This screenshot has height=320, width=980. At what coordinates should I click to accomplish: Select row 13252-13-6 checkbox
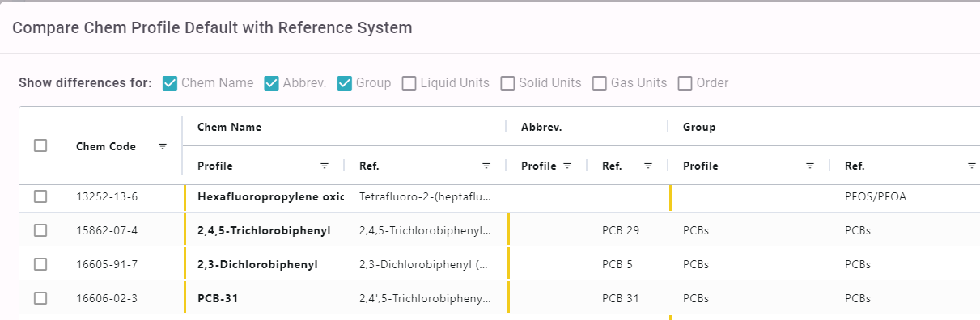[x=40, y=196]
